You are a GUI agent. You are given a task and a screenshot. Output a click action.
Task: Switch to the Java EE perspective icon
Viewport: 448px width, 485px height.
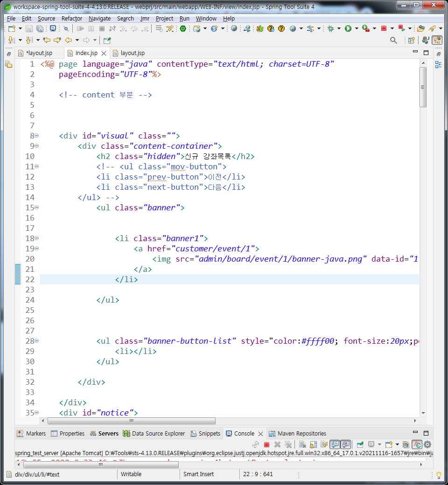(426, 40)
